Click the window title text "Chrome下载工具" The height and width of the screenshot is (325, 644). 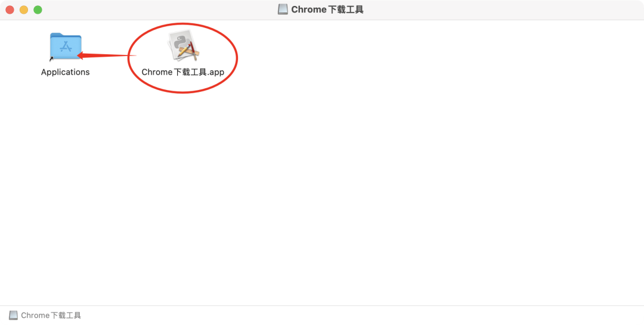tap(327, 10)
